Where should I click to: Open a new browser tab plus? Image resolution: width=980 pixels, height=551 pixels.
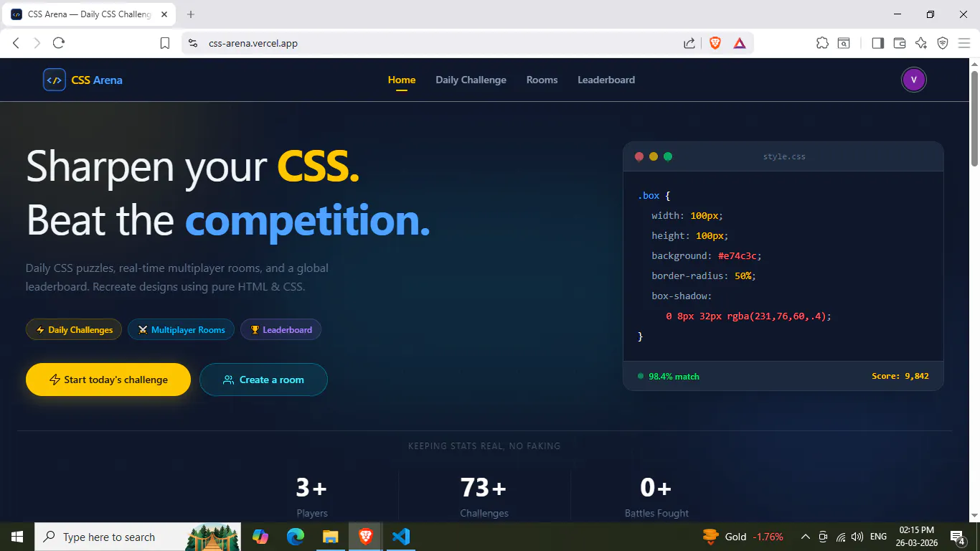click(x=191, y=14)
